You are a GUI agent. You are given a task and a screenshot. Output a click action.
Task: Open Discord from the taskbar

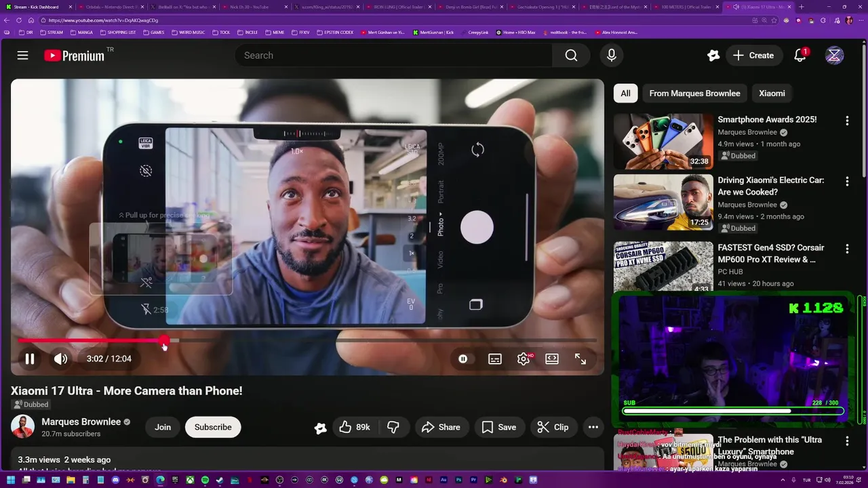(x=115, y=481)
